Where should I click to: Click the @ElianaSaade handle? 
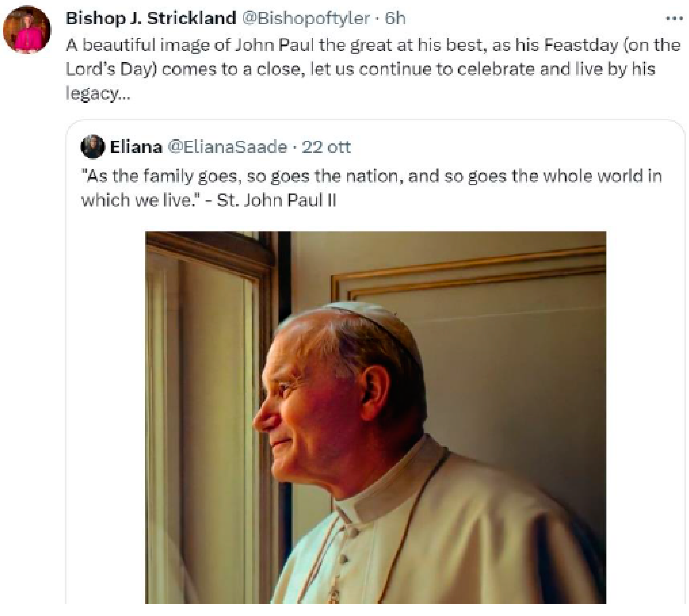[227, 147]
